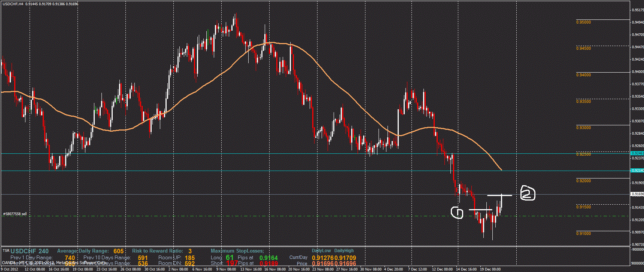Click the USDCHF 240 indicator heading
This screenshot has height=272, width=644.
(x=30, y=251)
